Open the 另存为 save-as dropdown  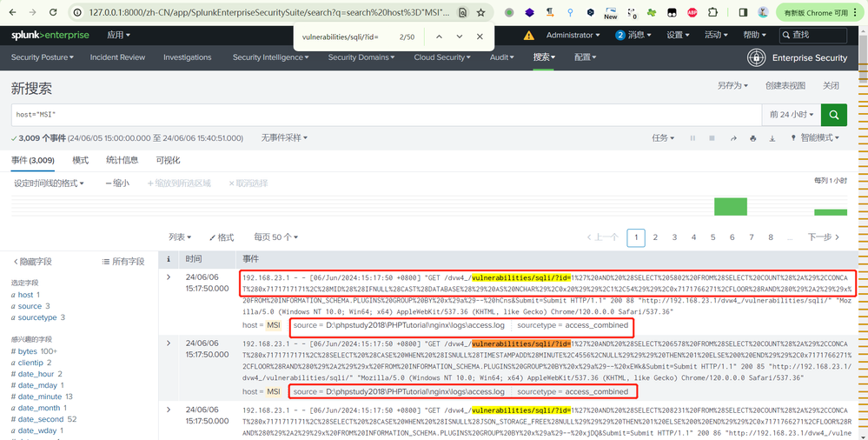(x=732, y=85)
